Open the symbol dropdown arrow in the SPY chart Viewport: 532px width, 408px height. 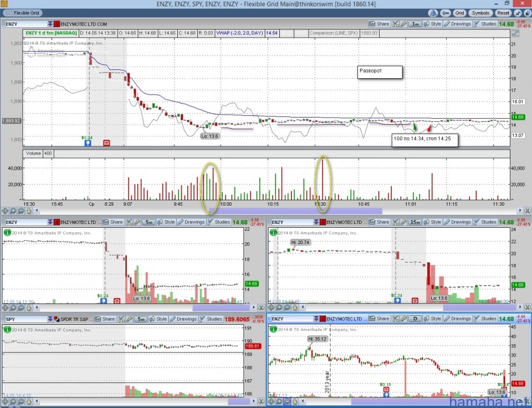50,319
